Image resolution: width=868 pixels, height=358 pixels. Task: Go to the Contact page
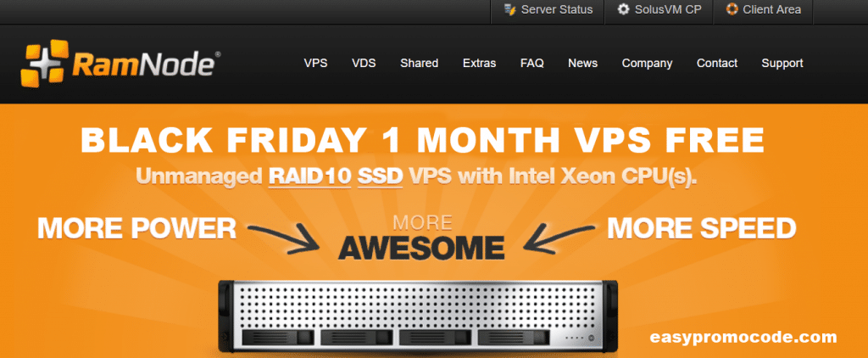tap(717, 63)
